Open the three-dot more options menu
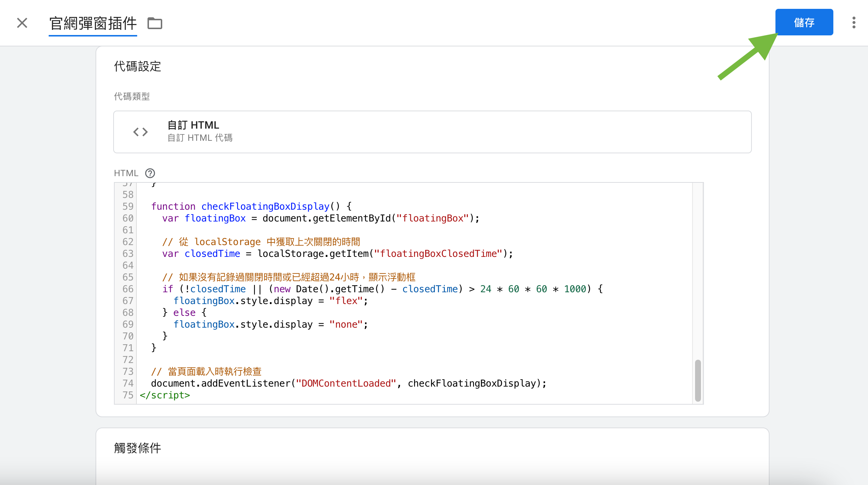Image resolution: width=868 pixels, height=485 pixels. (x=854, y=23)
